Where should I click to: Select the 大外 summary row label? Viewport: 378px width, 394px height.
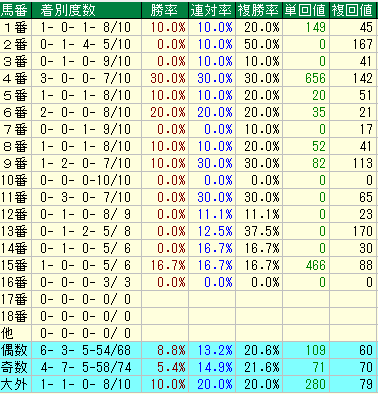14,384
